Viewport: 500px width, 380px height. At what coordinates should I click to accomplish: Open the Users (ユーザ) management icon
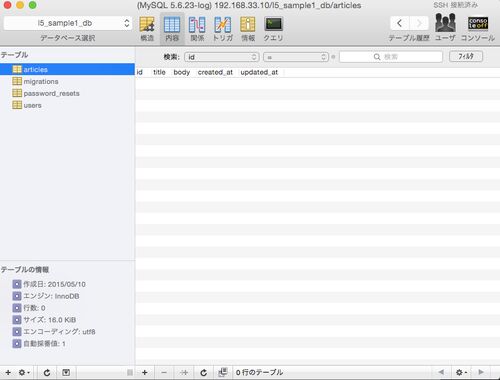click(x=445, y=23)
